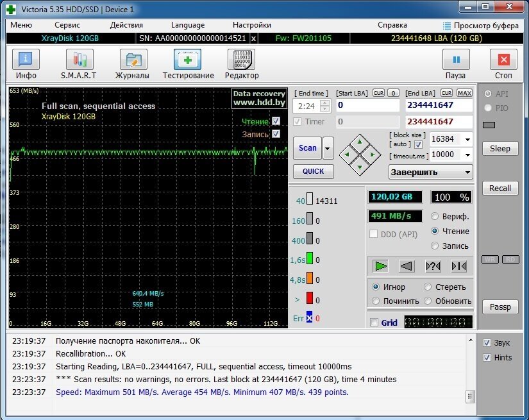The height and width of the screenshot is (420, 529).
Task: Click the reverse scan direction arrow
Action: coord(407,266)
